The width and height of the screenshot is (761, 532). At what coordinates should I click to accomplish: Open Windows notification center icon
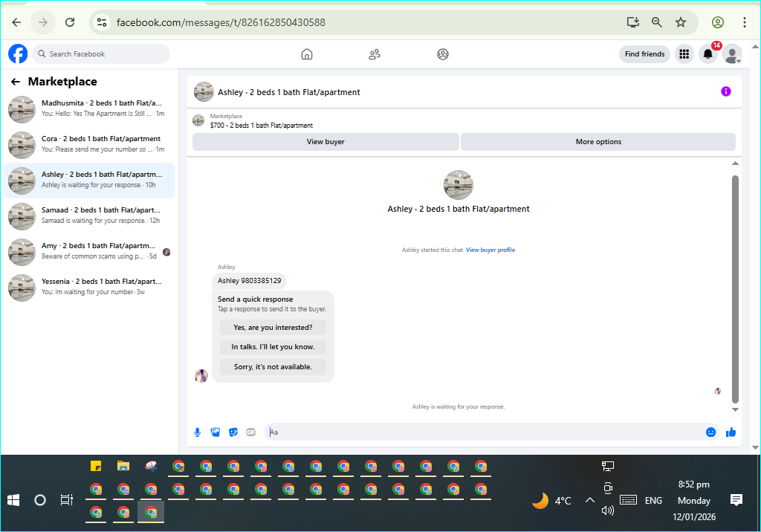point(736,500)
